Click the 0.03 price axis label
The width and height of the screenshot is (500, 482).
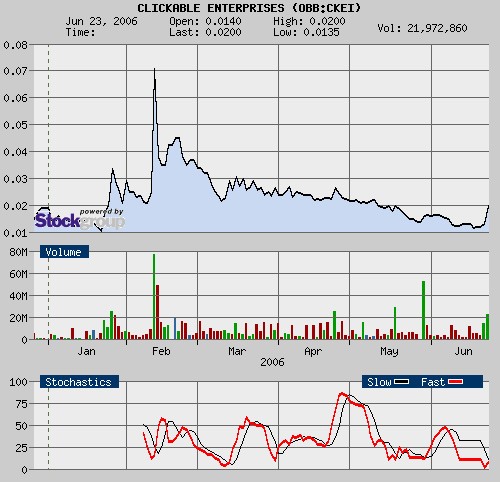point(15,179)
